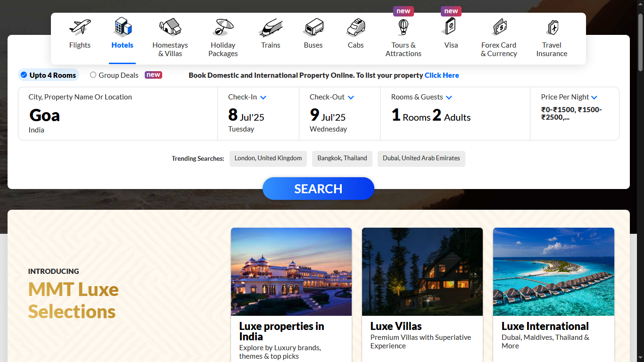This screenshot has height=362, width=644.
Task: Click the check-out date 9 Jul'25
Action: [x=328, y=115]
